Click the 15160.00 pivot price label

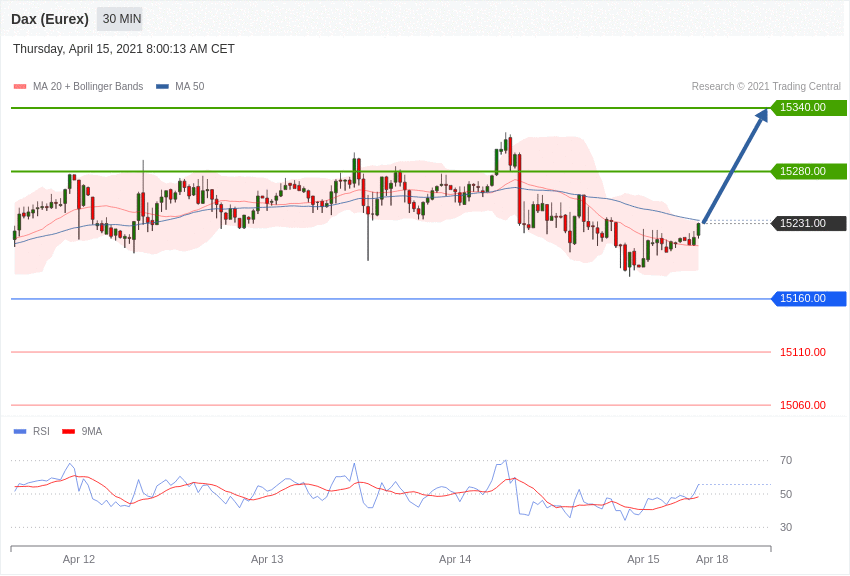click(809, 299)
